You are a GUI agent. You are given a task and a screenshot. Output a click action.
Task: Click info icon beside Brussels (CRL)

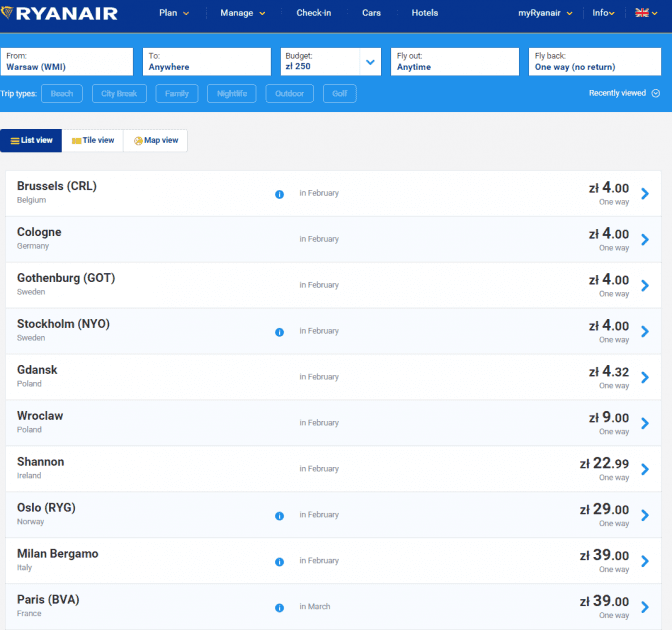[279, 194]
